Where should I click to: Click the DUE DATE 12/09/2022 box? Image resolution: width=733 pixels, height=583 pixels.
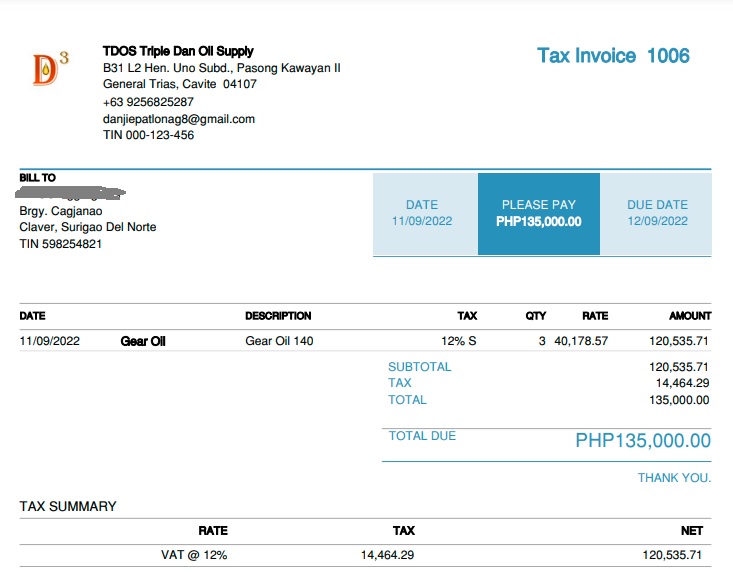point(657,213)
